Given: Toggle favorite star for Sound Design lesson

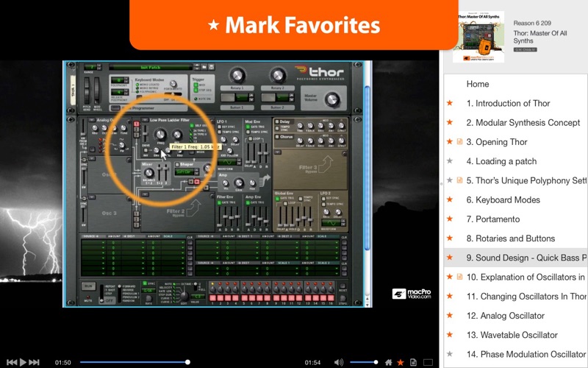Looking at the screenshot, I should pyautogui.click(x=450, y=258).
